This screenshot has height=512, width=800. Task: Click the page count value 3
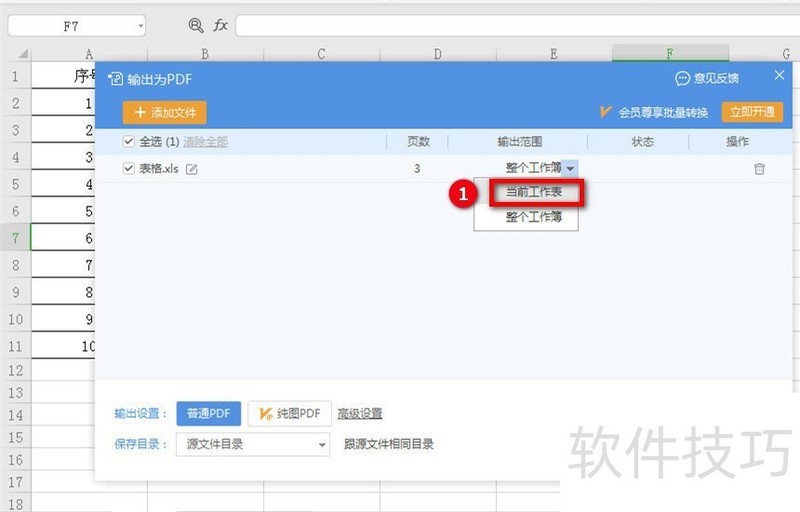tap(417, 168)
